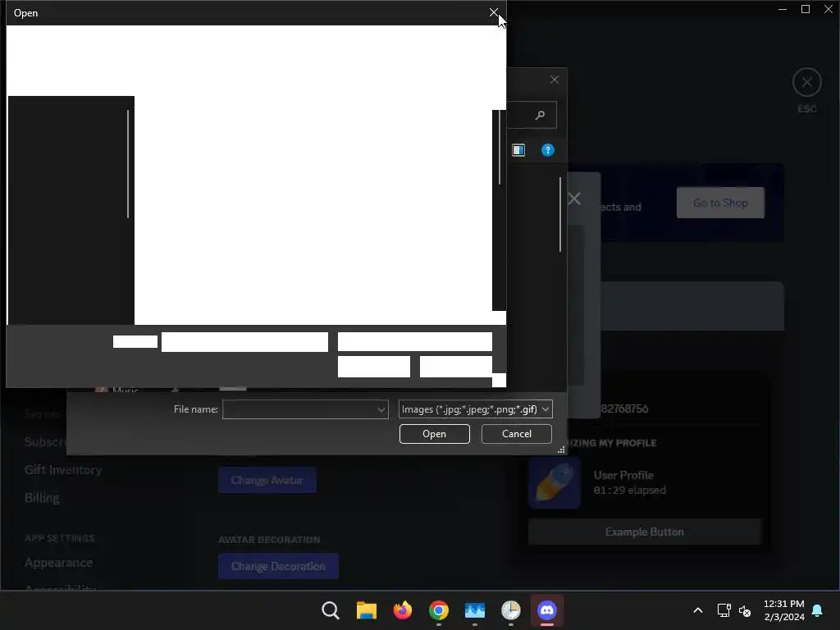Show hidden system tray icons chevron

(x=697, y=610)
